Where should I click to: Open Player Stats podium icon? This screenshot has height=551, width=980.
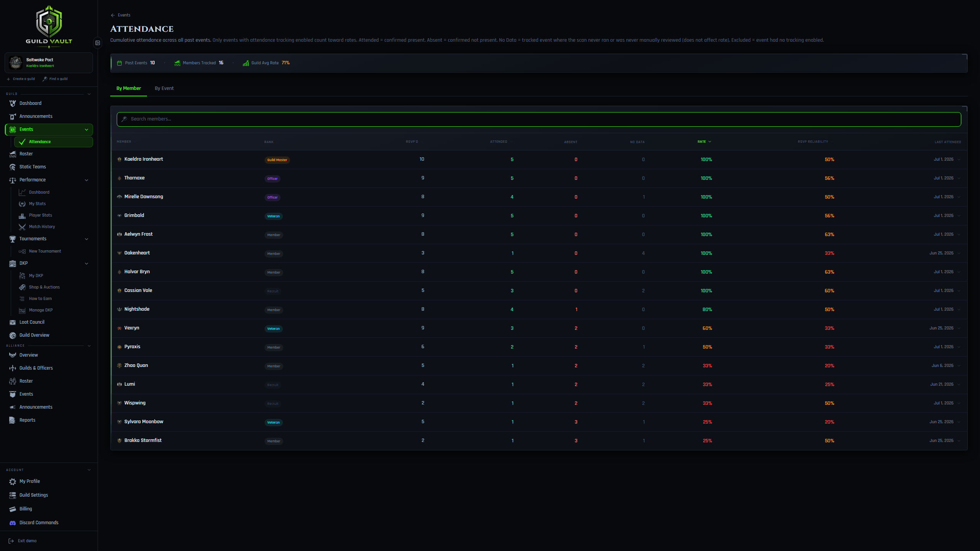(22, 215)
